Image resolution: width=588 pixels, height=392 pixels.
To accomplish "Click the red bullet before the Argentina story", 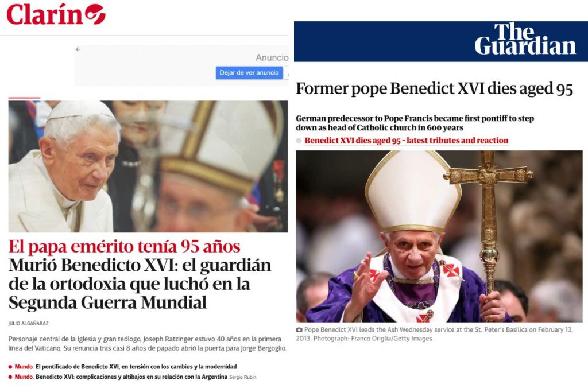I will pyautogui.click(x=10, y=377).
